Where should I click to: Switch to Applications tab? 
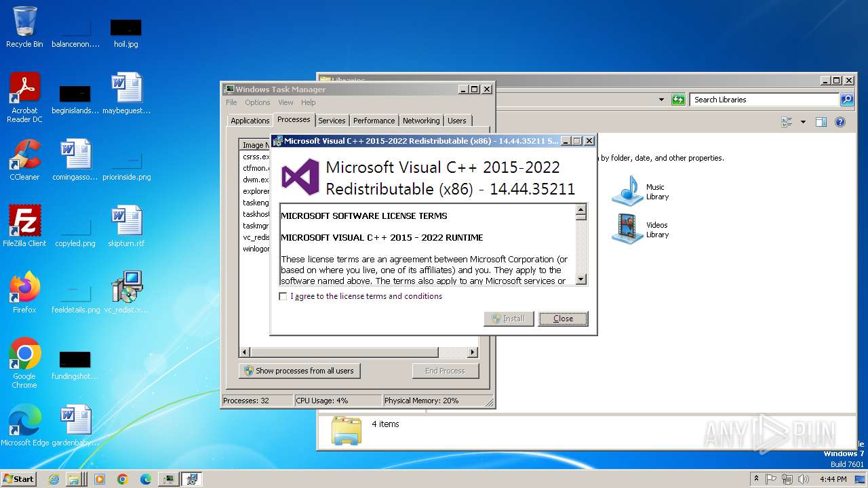(x=250, y=121)
